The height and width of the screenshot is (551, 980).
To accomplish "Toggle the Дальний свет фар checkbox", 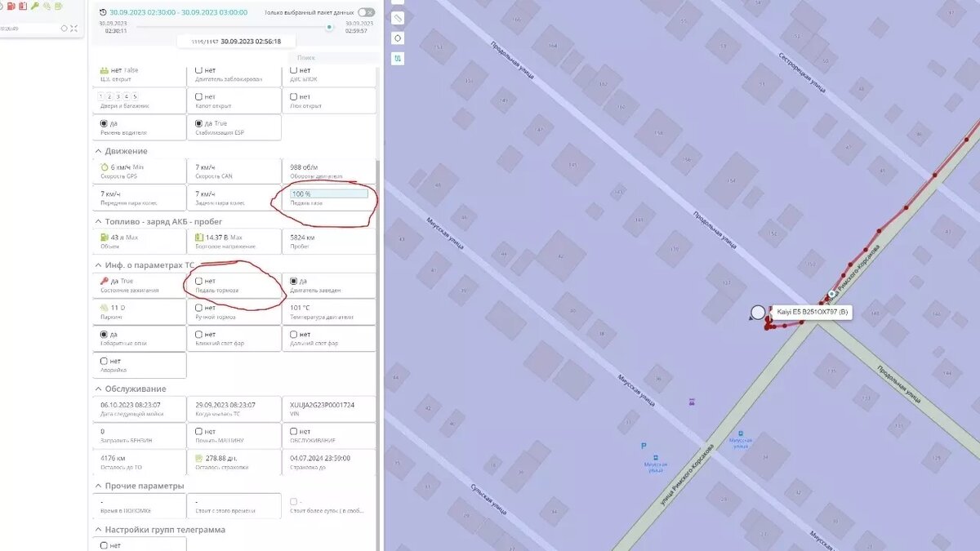I will (x=294, y=334).
